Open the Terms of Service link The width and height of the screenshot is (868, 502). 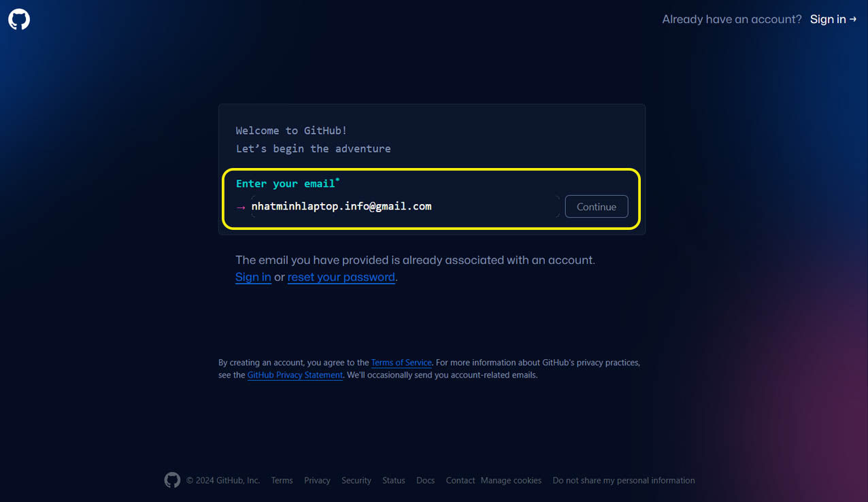401,363
